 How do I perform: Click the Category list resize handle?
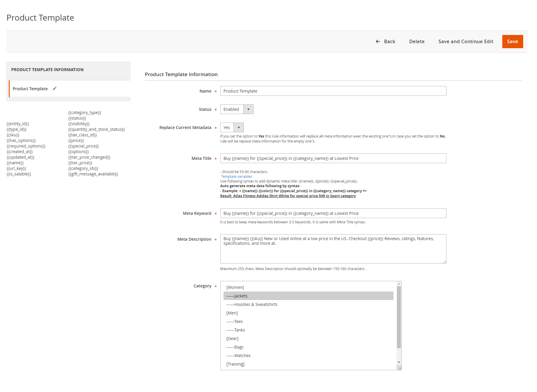click(399, 368)
